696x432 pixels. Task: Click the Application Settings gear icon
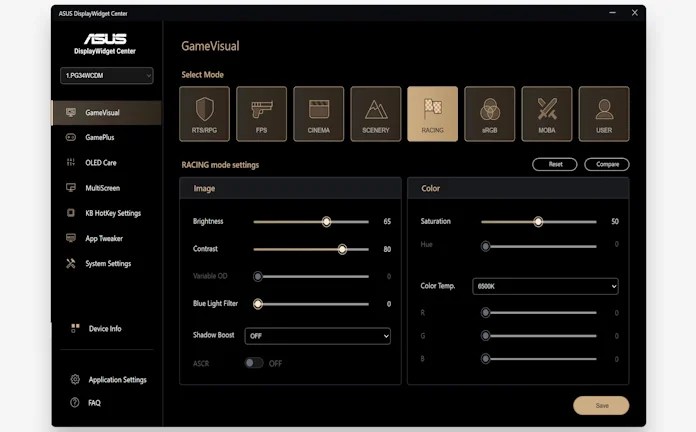75,380
